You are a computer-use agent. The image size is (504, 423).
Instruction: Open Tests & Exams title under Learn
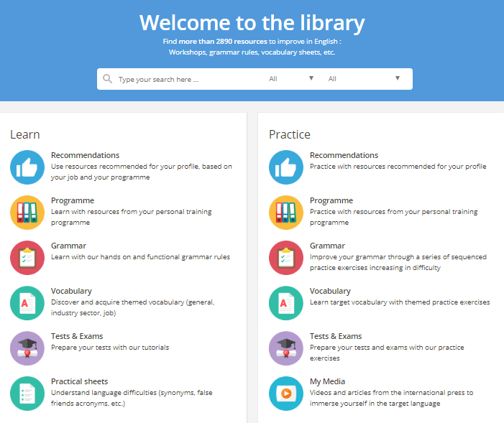(x=77, y=336)
